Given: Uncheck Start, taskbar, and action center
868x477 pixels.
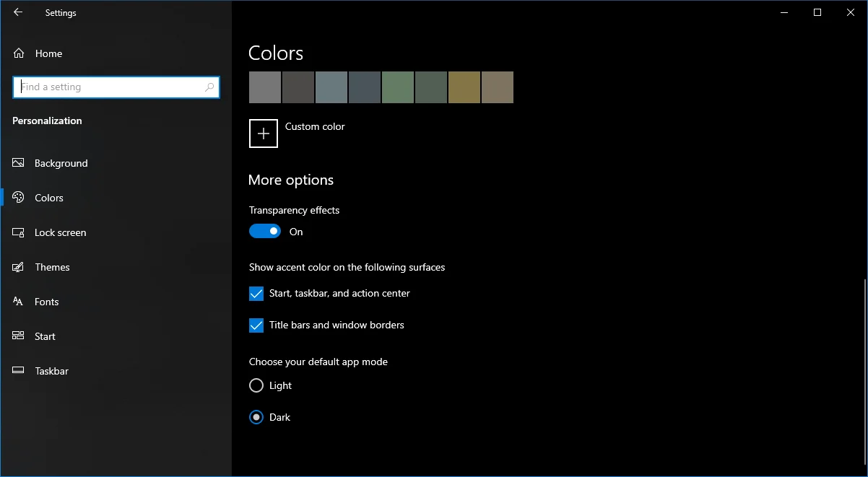Looking at the screenshot, I should pyautogui.click(x=256, y=294).
